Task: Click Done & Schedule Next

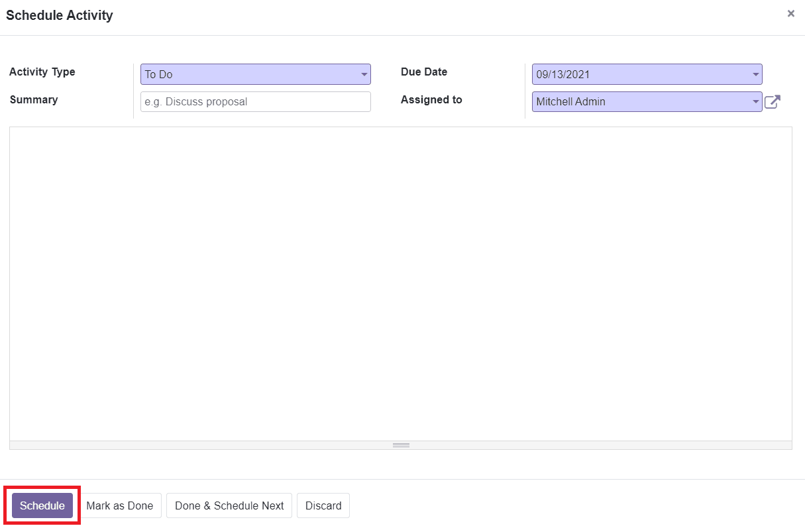Action: tap(229, 505)
